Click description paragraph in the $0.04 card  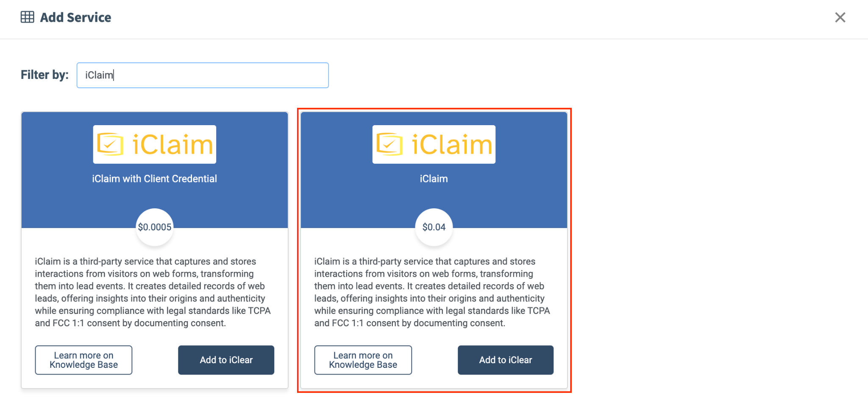coord(432,292)
